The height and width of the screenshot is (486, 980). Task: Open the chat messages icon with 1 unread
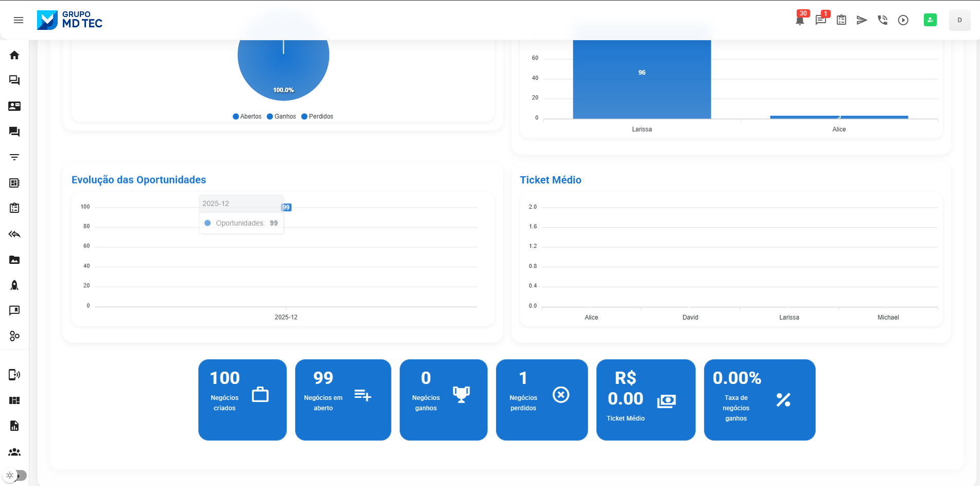point(820,20)
